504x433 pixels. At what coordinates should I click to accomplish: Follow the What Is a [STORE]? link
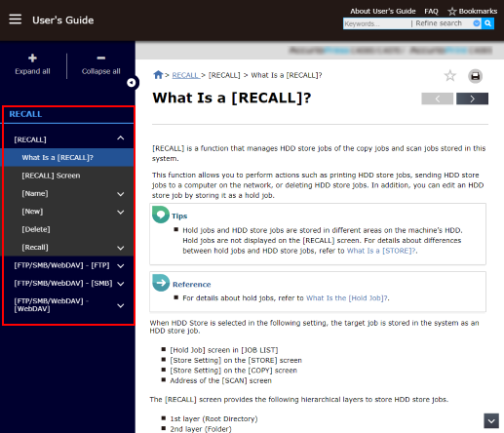pos(381,251)
